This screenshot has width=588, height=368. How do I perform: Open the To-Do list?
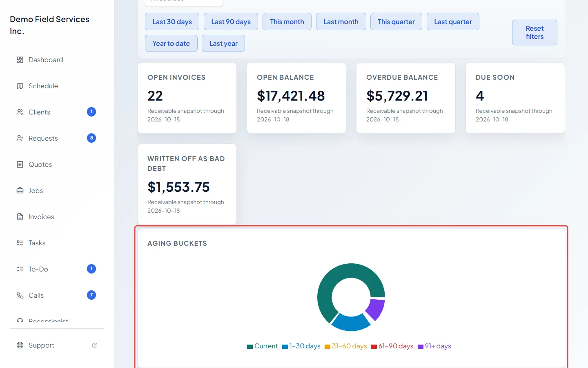click(57, 269)
